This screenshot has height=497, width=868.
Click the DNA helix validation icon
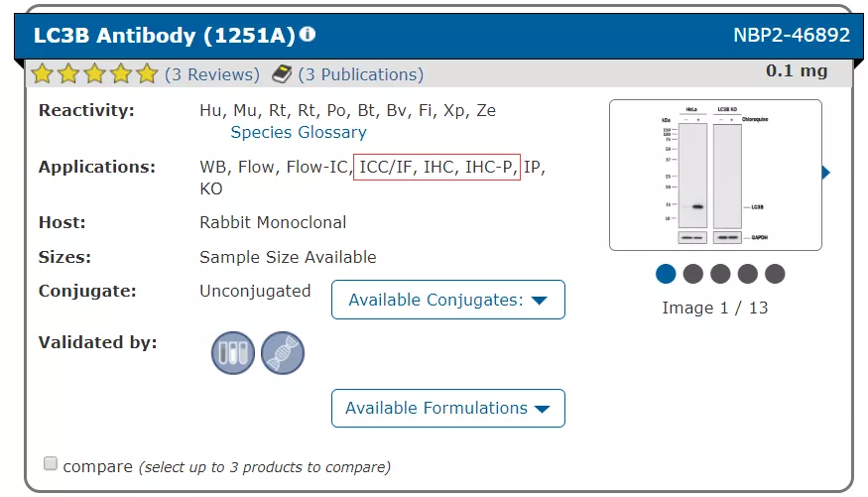283,352
